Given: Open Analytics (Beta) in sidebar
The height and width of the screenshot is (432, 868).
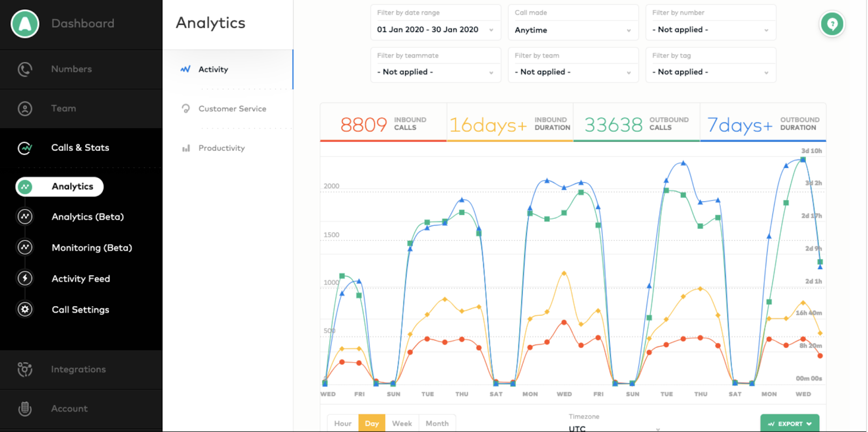Looking at the screenshot, I should [88, 217].
